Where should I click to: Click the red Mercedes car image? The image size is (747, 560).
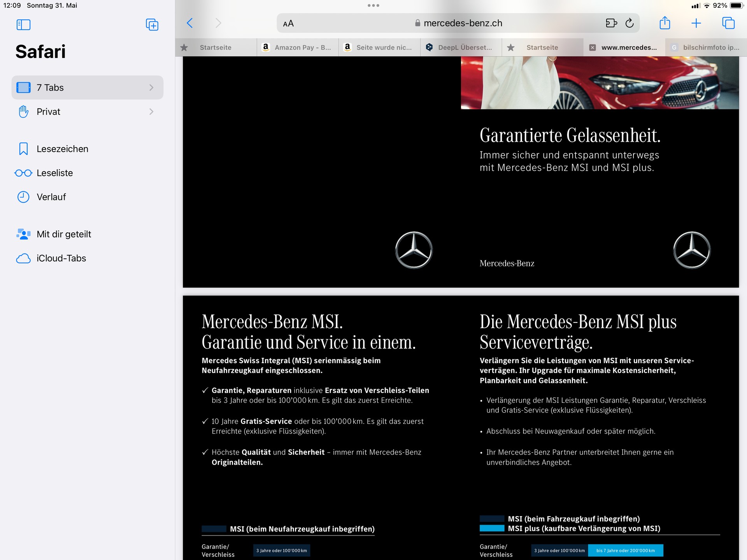coord(600,83)
